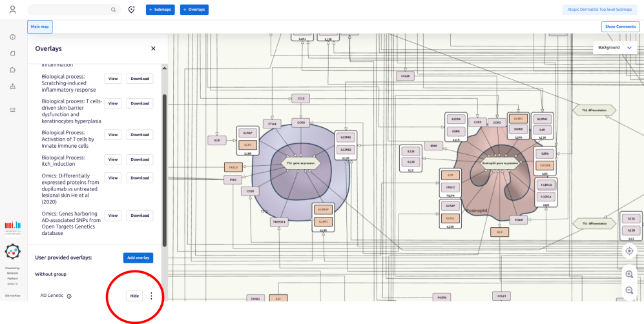
Task: Click the search magnifier icon
Action: pos(113,10)
